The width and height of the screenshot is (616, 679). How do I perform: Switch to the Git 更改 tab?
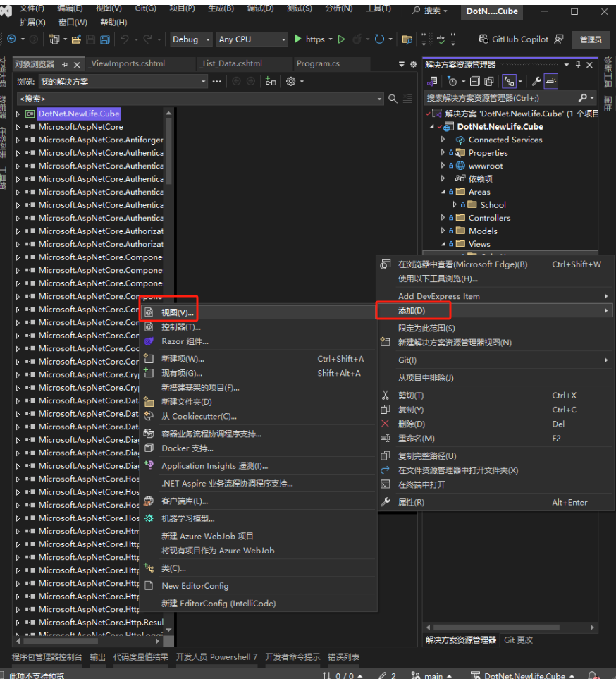[x=518, y=640]
